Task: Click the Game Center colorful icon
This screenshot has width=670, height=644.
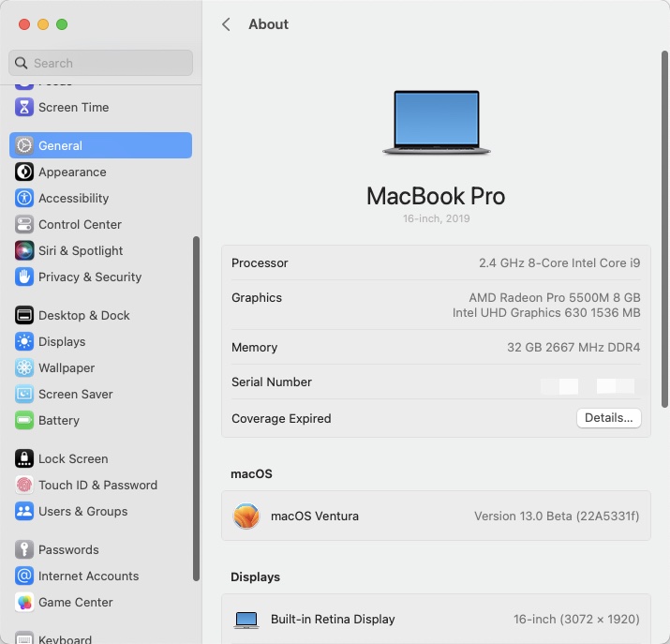Action: coord(24,603)
